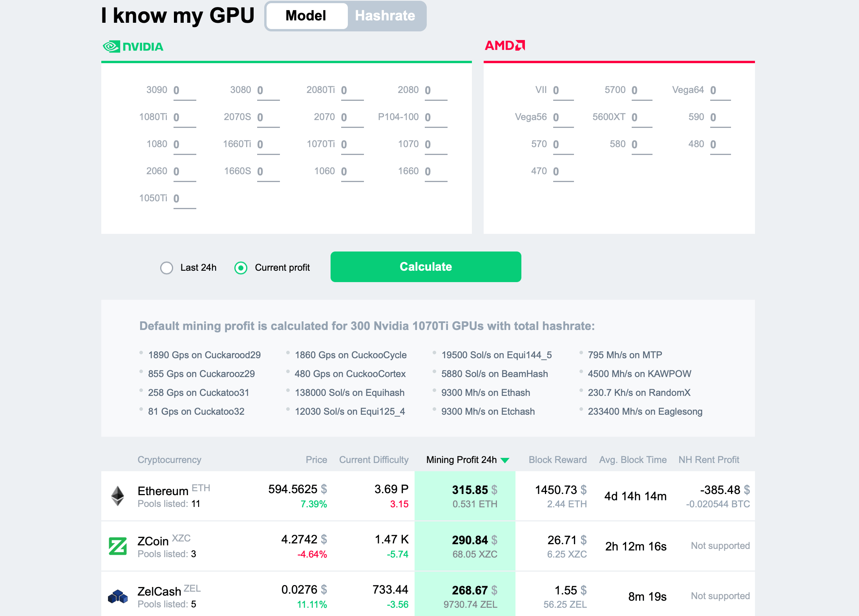Select the 'Current profit' radio button
Screen dimensions: 859x616
[x=241, y=267]
